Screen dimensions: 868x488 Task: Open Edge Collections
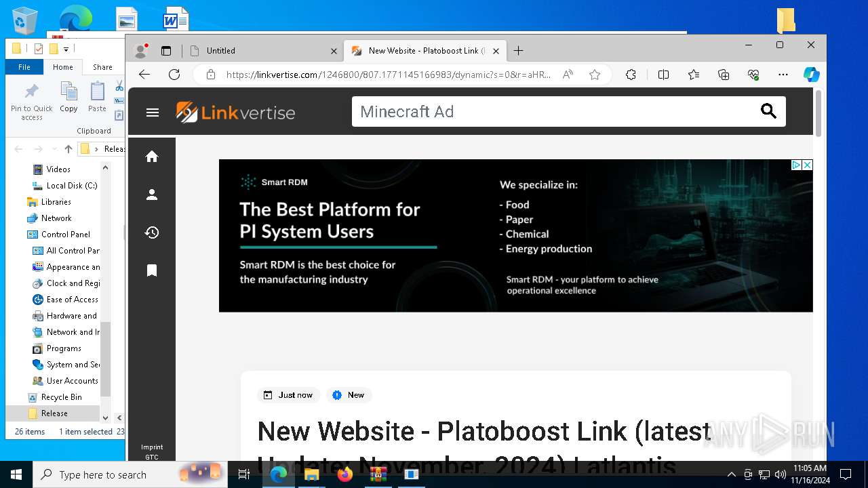[724, 75]
